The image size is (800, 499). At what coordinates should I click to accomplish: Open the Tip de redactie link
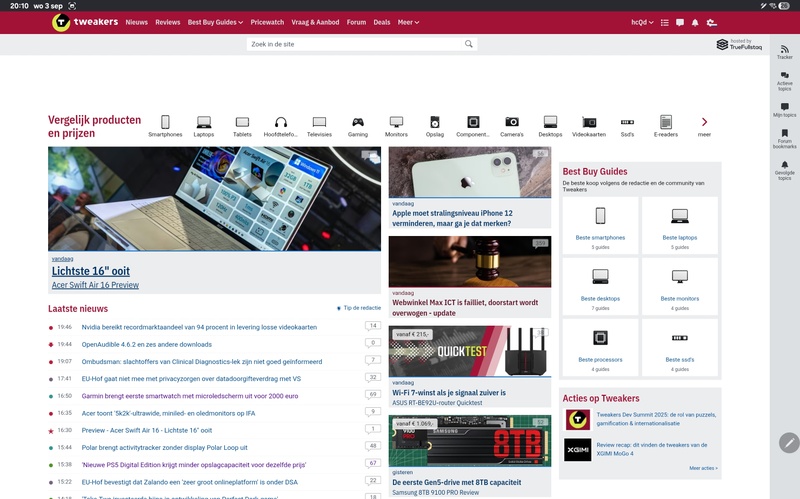click(x=359, y=308)
